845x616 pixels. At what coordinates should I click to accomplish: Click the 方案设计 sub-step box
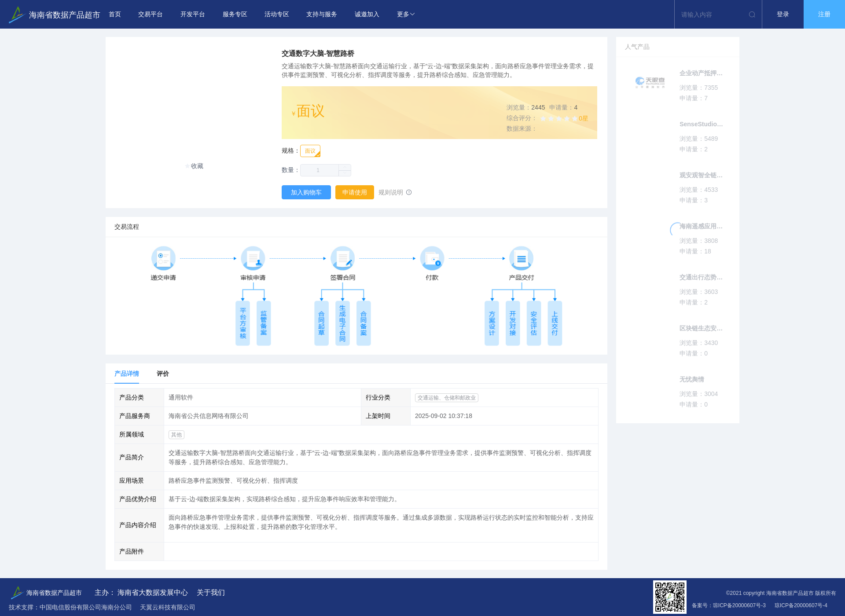(x=492, y=323)
